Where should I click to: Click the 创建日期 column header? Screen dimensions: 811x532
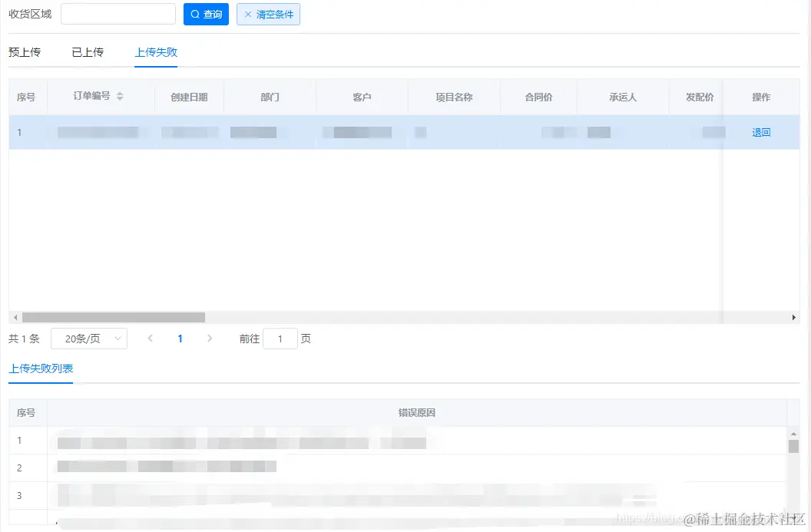pos(189,97)
